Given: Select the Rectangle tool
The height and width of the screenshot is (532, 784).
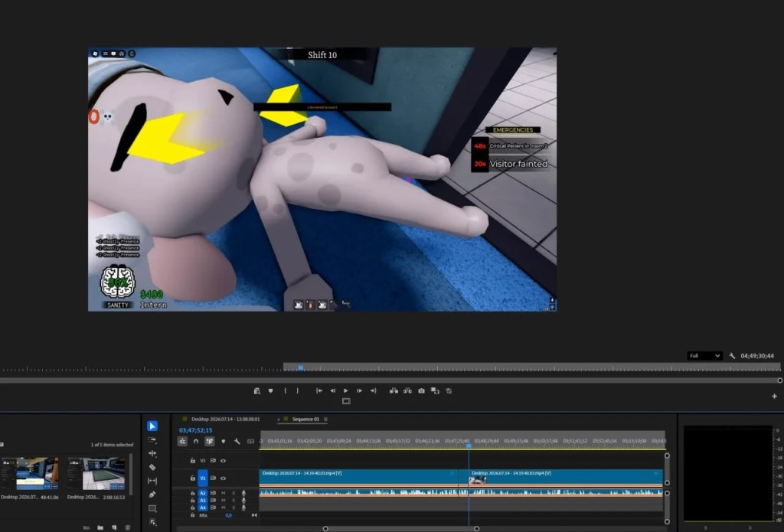Looking at the screenshot, I should click(152, 508).
